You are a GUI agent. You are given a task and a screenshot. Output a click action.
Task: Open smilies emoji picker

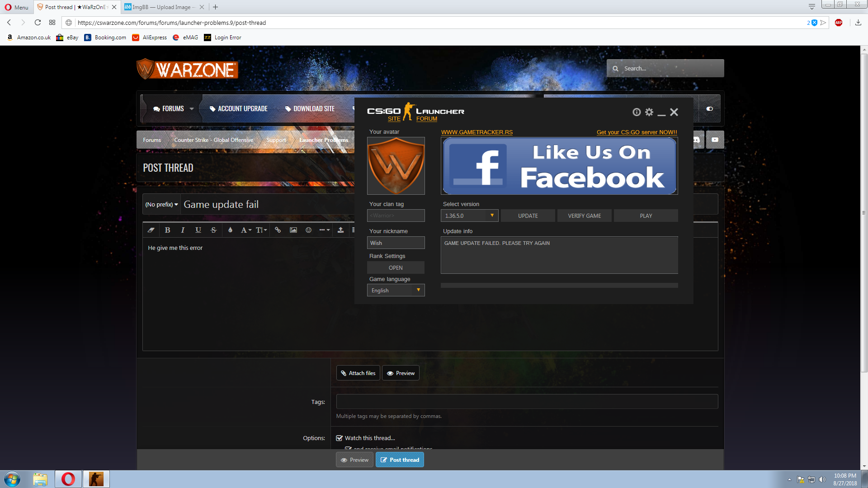click(309, 230)
